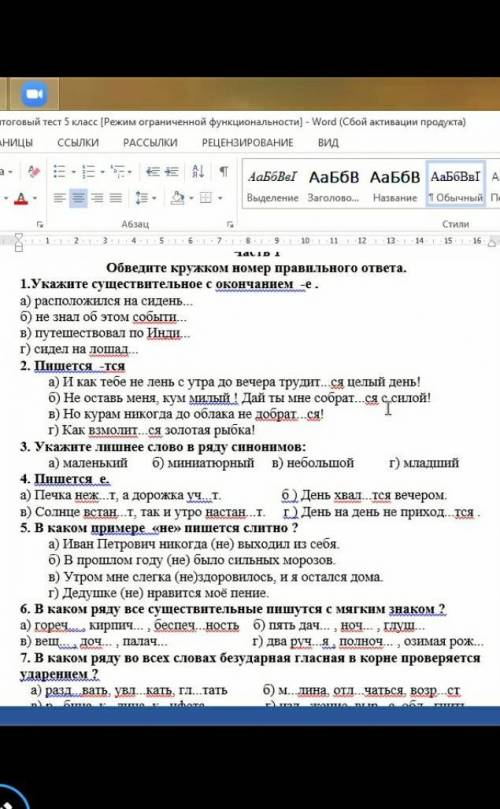Click line 'г) Как взмолит...ся золотая рыбка!'
Screen dimensions: 500x809
coord(152,430)
